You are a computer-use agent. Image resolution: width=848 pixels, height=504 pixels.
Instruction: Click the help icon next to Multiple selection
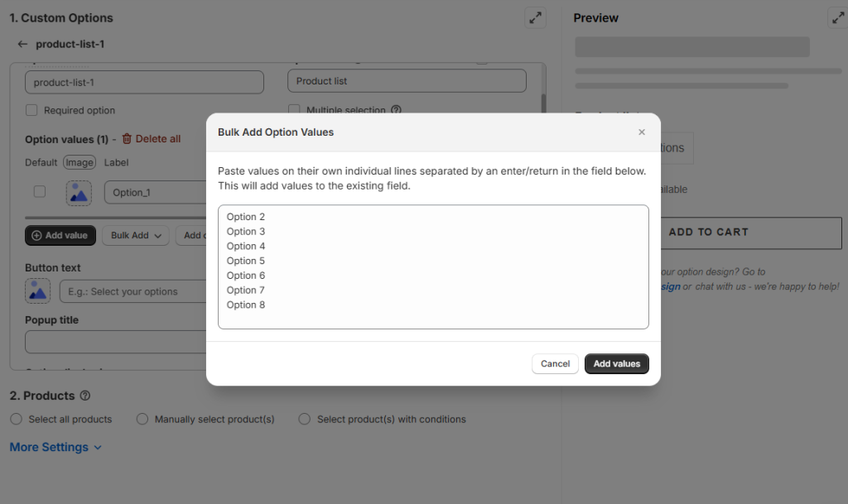pyautogui.click(x=396, y=110)
